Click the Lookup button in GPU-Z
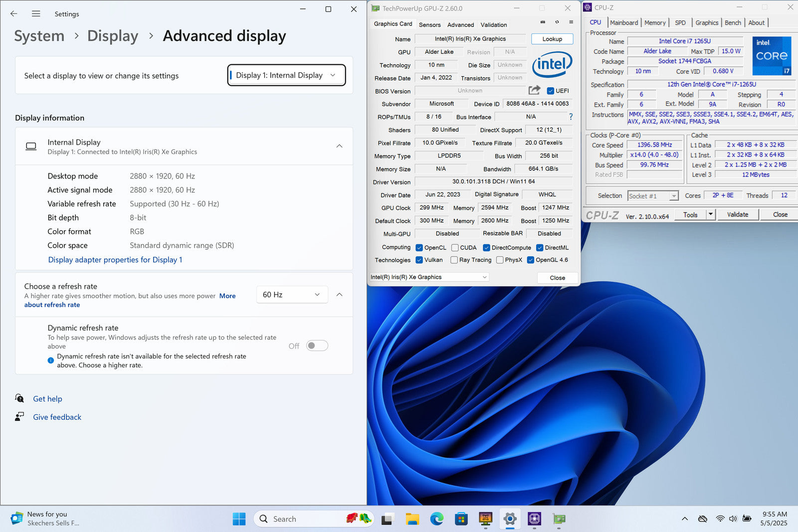This screenshot has width=798, height=532. click(552, 39)
